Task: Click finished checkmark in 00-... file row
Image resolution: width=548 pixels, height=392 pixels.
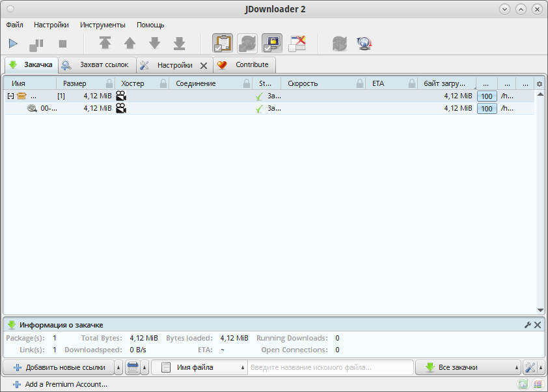Action: point(259,109)
